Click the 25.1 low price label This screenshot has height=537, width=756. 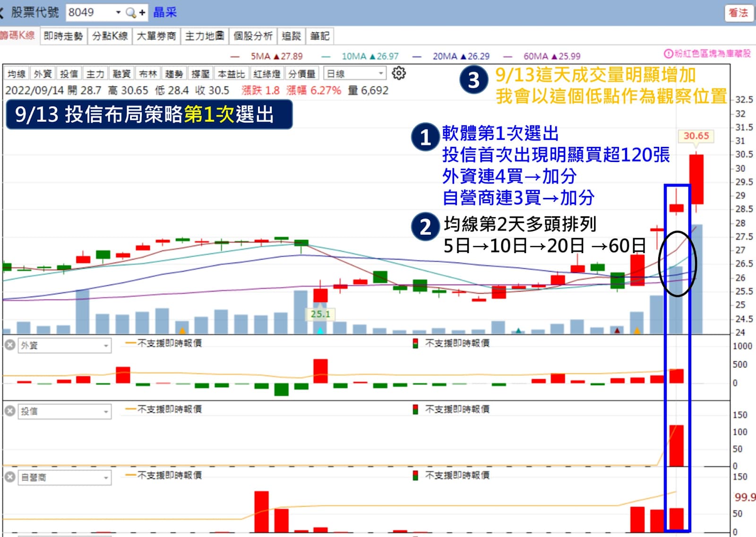click(320, 314)
